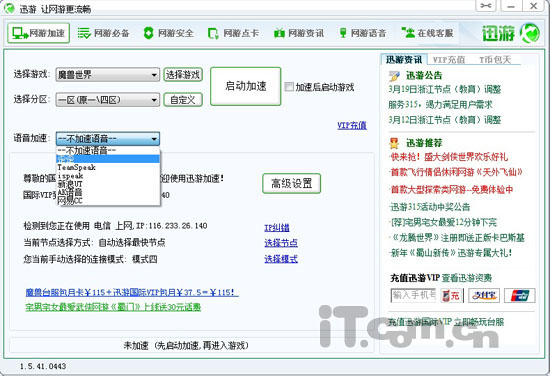Viewport: 550px width, 376px height.
Task: Open 《天外飞仙》 recommendation
Action: (x=456, y=172)
